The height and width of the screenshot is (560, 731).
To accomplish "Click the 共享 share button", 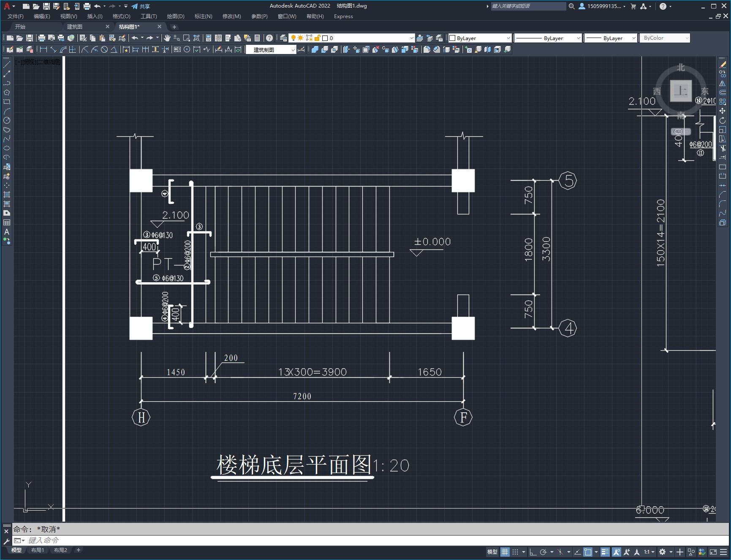I will click(x=141, y=6).
